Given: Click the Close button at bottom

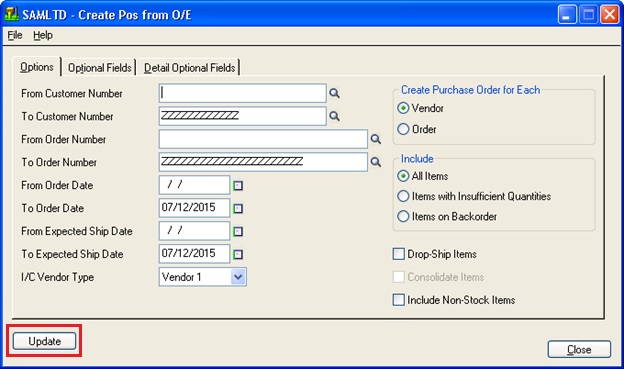Looking at the screenshot, I should pyautogui.click(x=579, y=349).
